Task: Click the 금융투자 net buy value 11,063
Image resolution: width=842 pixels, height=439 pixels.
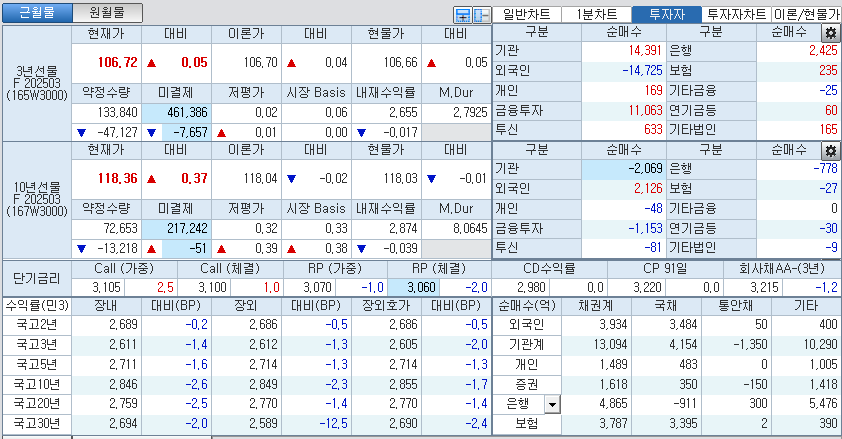Action: coord(645,111)
